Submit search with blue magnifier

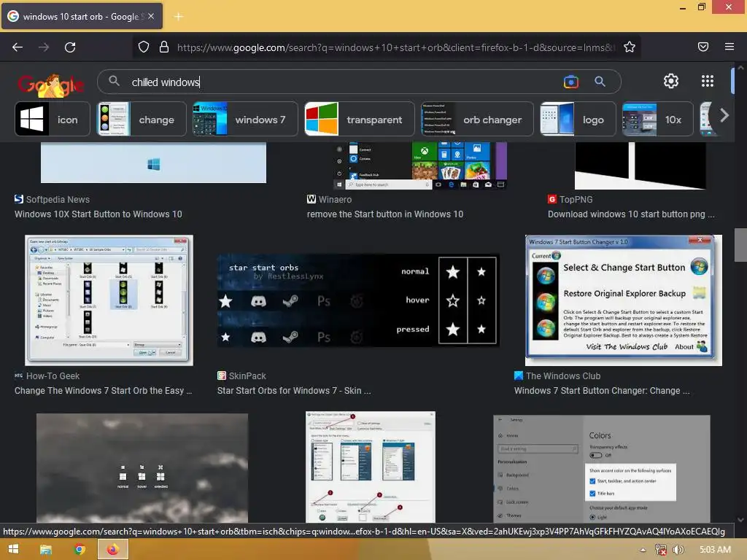(x=600, y=82)
